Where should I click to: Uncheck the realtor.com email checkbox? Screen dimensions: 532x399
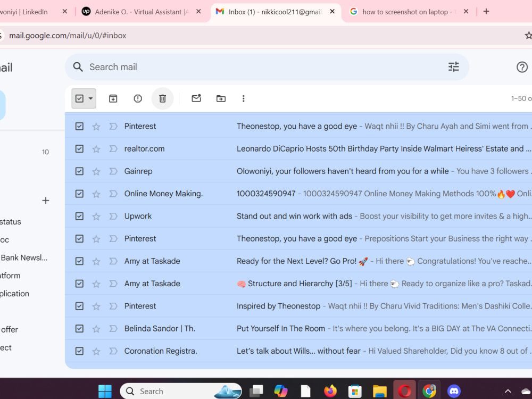pos(79,148)
